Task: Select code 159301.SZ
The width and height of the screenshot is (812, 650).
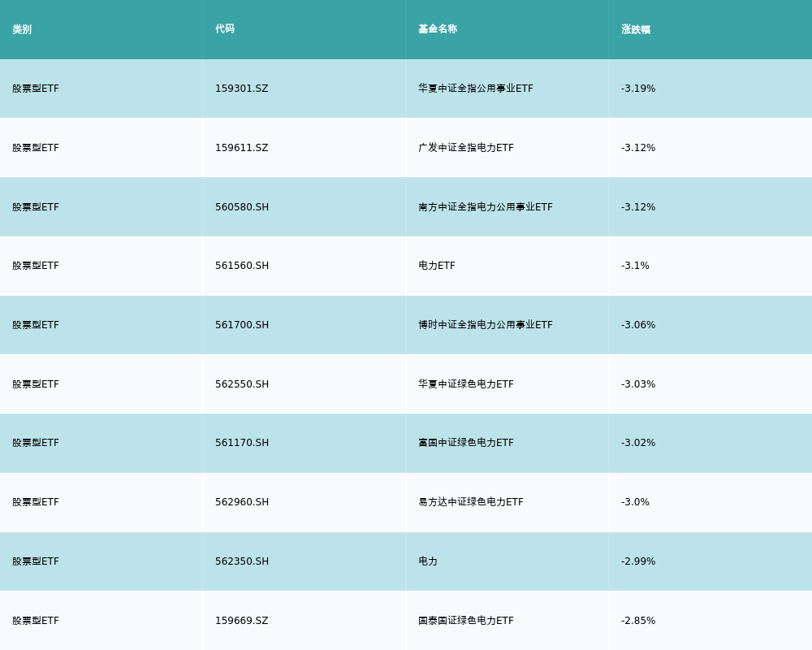Action: (x=241, y=89)
